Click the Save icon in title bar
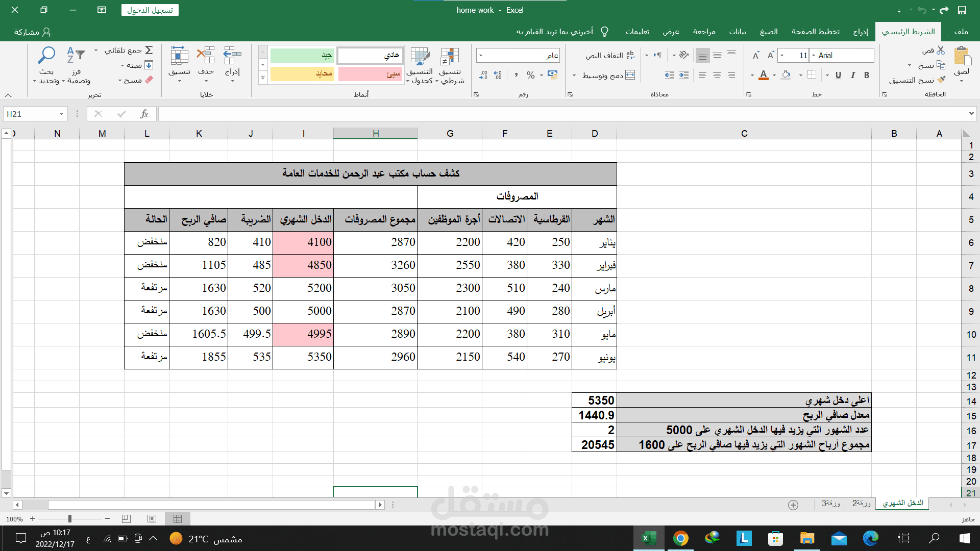Screen dimensions: 980x551 tap(962, 10)
